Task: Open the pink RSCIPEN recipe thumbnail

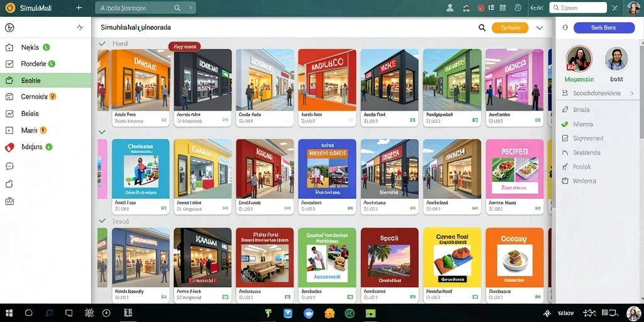Action: pyautogui.click(x=514, y=169)
